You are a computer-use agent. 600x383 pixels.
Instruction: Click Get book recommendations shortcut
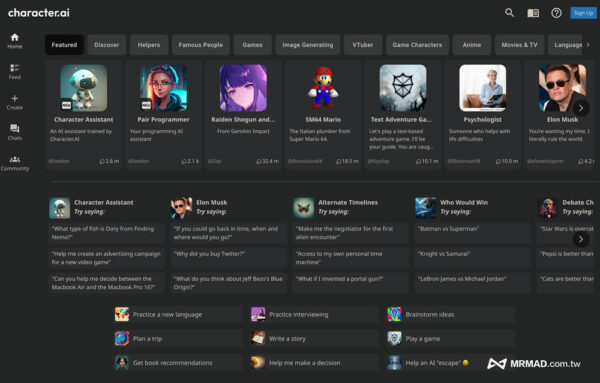[178, 363]
